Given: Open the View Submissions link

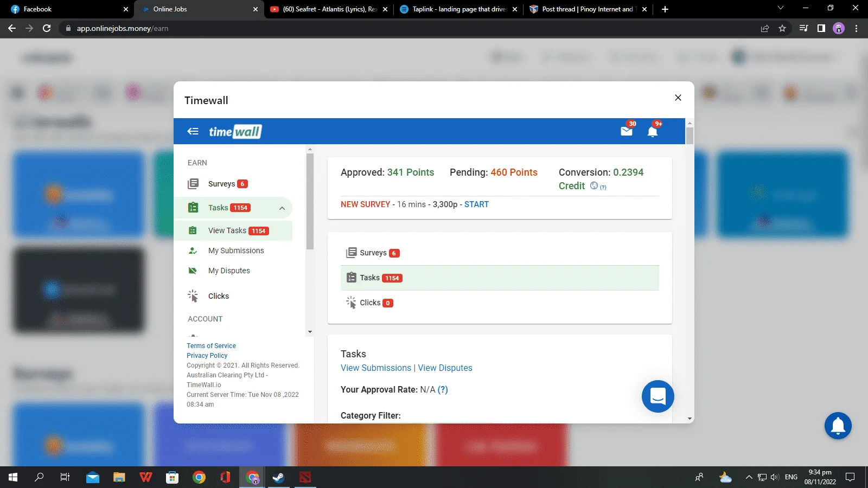Looking at the screenshot, I should tap(376, 368).
